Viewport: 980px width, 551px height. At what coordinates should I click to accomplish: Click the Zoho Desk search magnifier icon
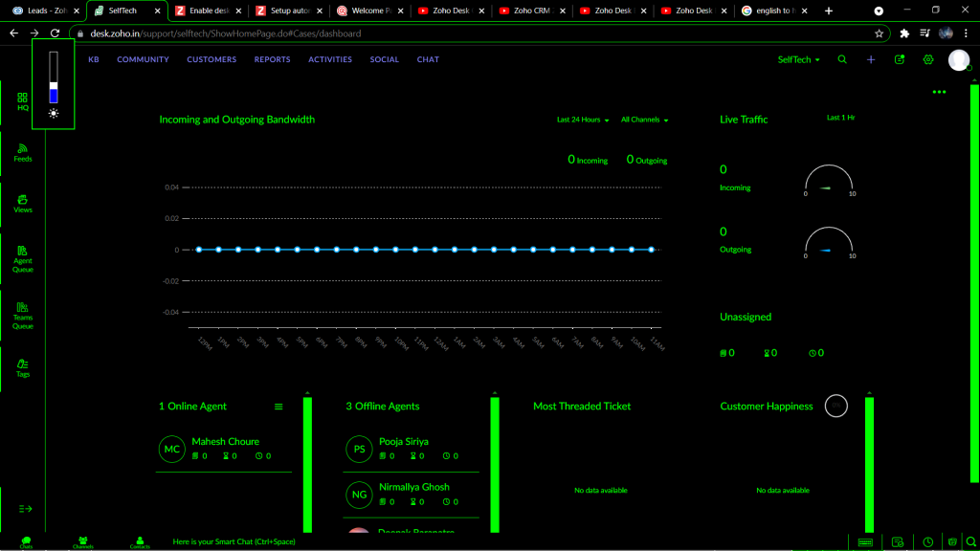[842, 59]
